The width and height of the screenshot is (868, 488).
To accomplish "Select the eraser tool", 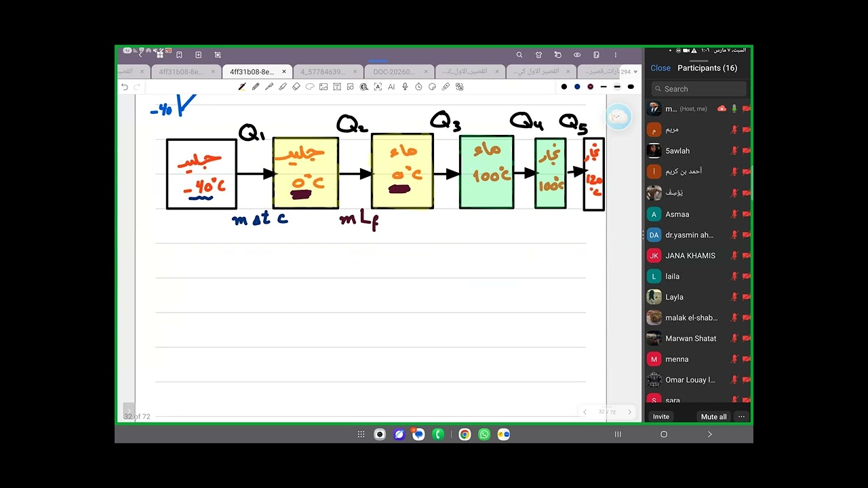I will 296,87.
